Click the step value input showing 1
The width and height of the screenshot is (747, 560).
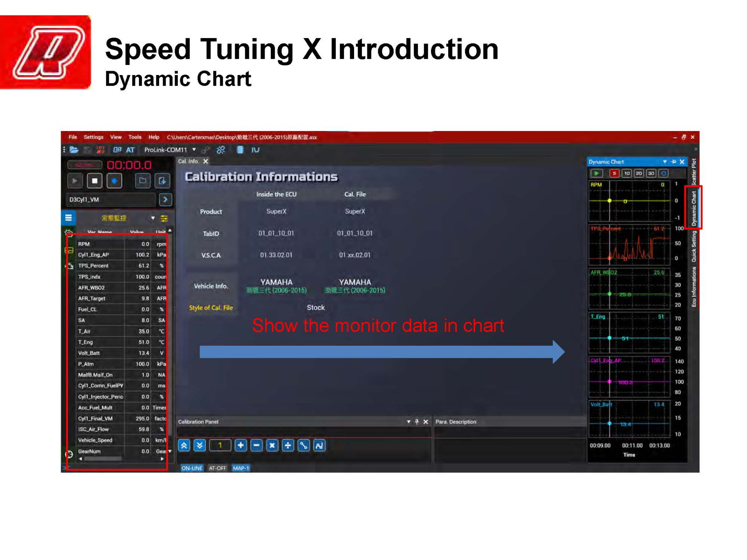220,445
